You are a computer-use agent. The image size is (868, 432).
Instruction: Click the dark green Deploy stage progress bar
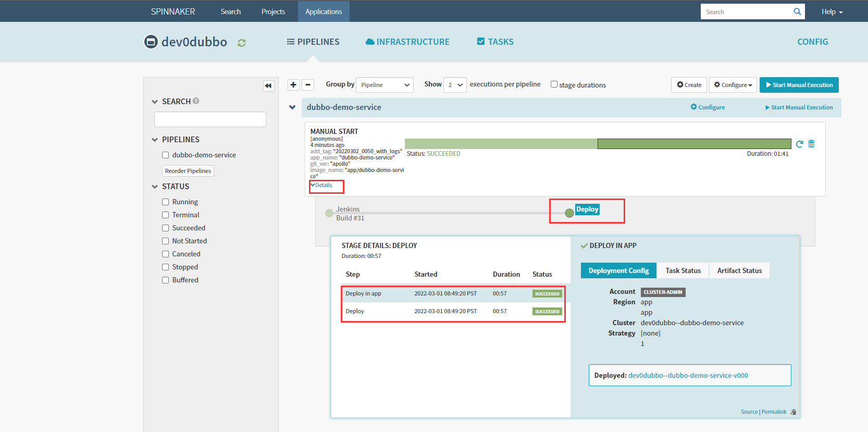pyautogui.click(x=694, y=144)
